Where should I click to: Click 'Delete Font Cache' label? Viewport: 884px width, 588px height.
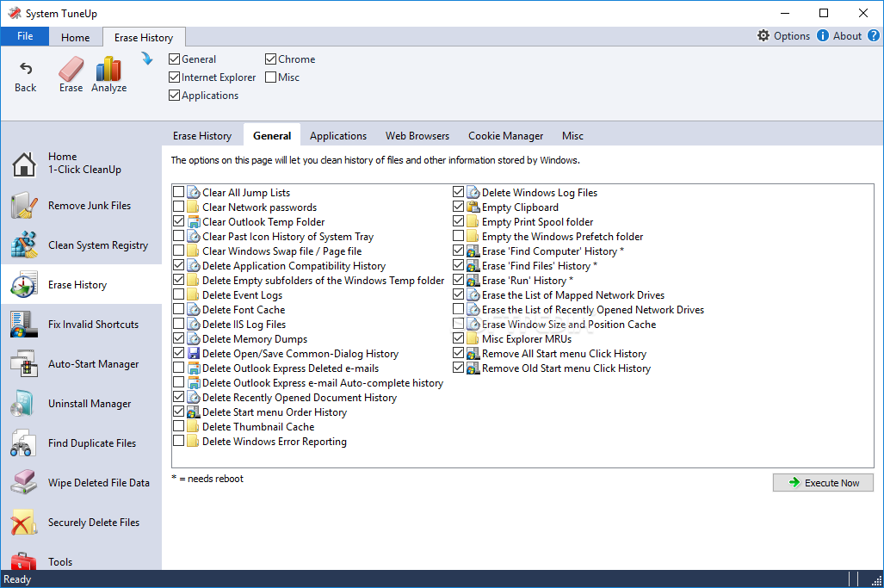(244, 310)
